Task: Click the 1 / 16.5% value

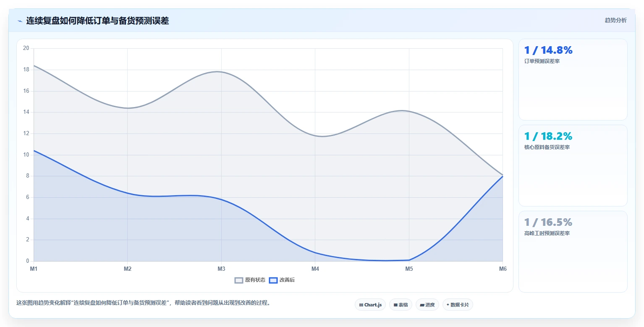Action: 548,222
